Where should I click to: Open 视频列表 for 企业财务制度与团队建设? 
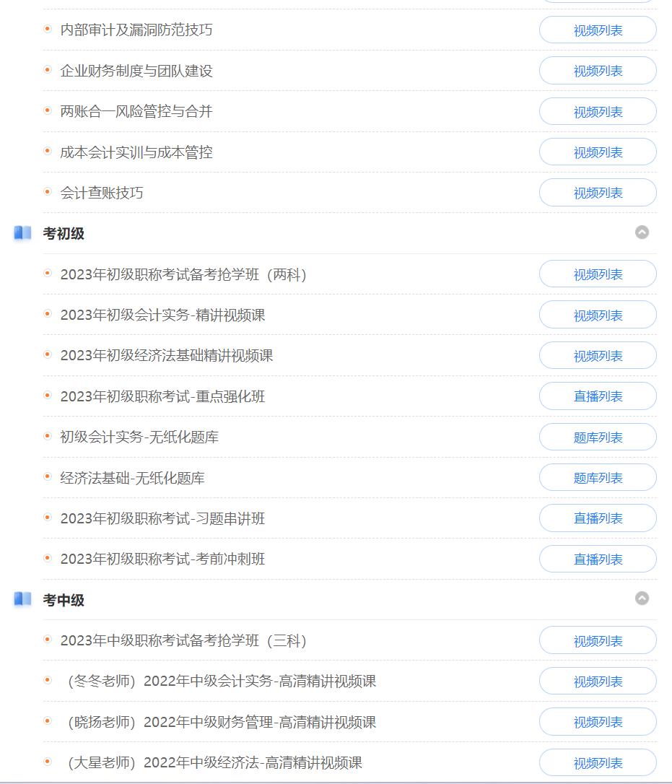pyautogui.click(x=598, y=71)
